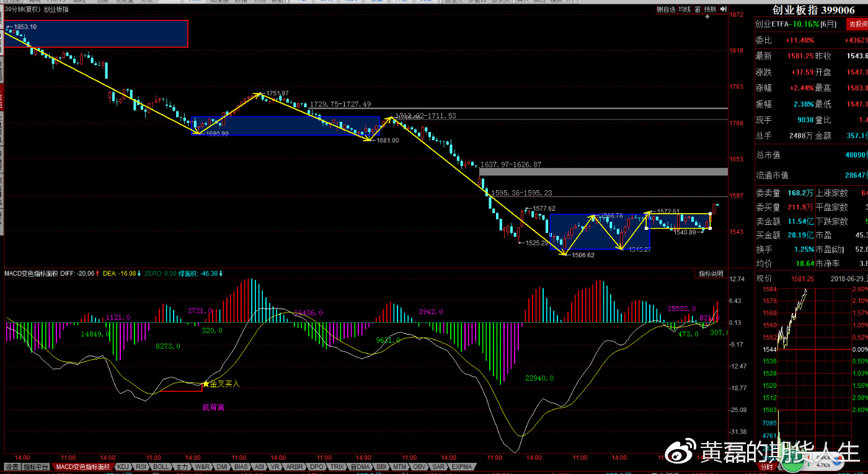Toggle the 均线 moving average button
The width and height of the screenshot is (868, 474).
click(684, 9)
